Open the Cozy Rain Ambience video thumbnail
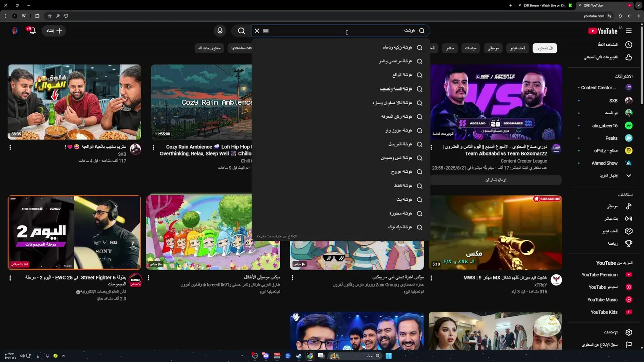644x362 pixels. coord(201,102)
